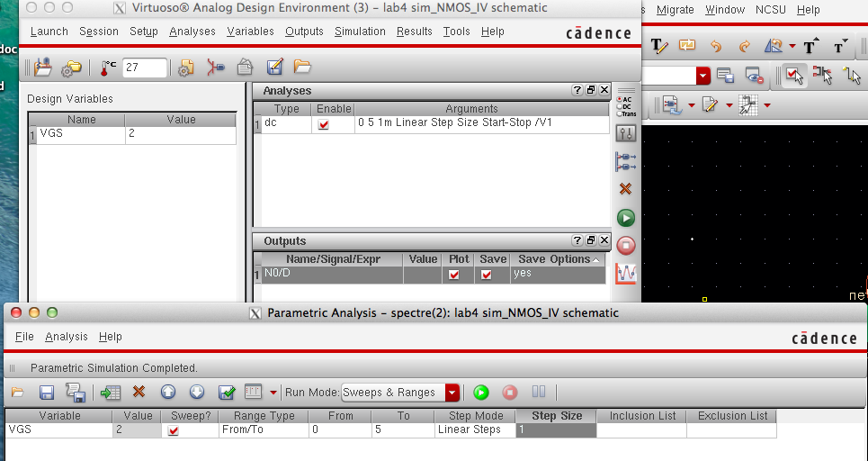Open the Results menu
Image resolution: width=868 pixels, height=461 pixels.
(414, 32)
